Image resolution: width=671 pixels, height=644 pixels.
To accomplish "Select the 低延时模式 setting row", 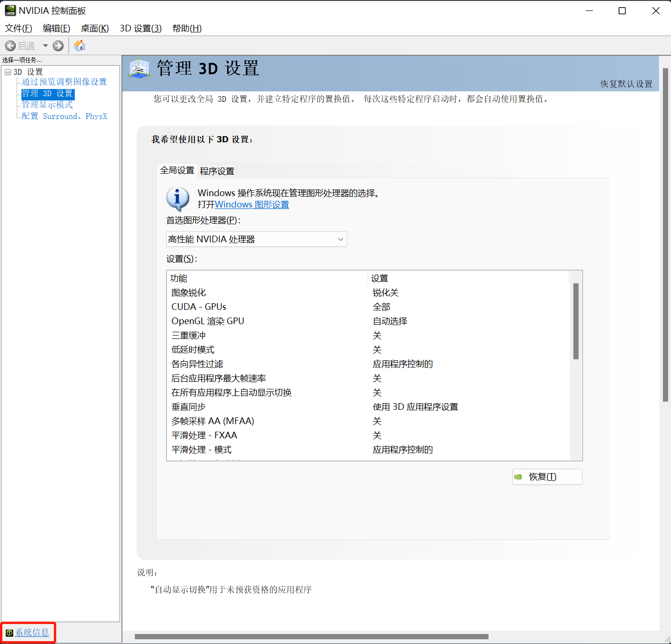I will click(x=368, y=350).
